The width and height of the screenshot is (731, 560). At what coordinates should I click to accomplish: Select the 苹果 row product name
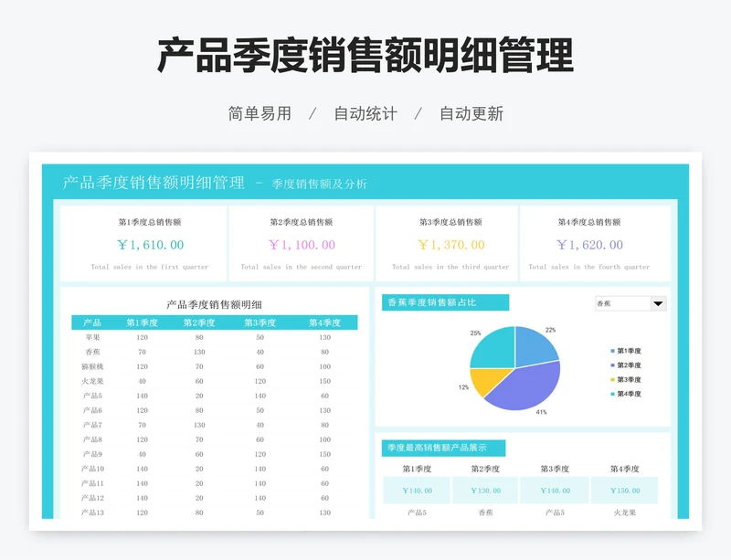coord(92,337)
